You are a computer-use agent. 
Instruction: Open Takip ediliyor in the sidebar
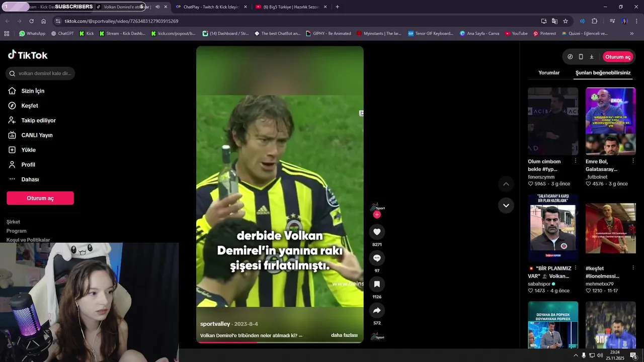(32, 121)
